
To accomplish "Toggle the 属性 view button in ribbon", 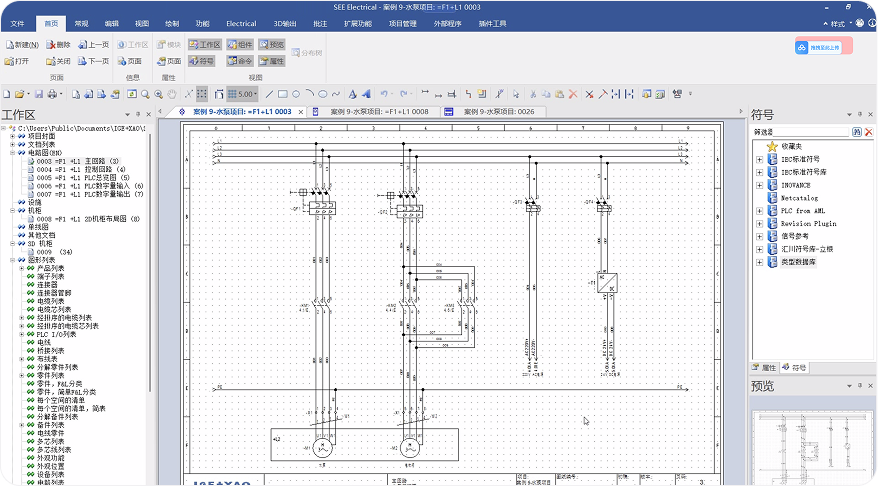I will pos(272,61).
